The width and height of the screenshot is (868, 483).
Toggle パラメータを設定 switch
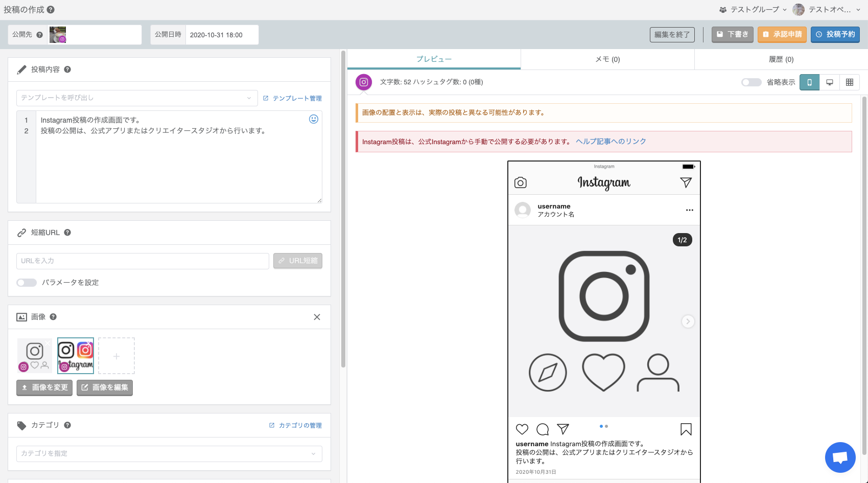tap(27, 283)
